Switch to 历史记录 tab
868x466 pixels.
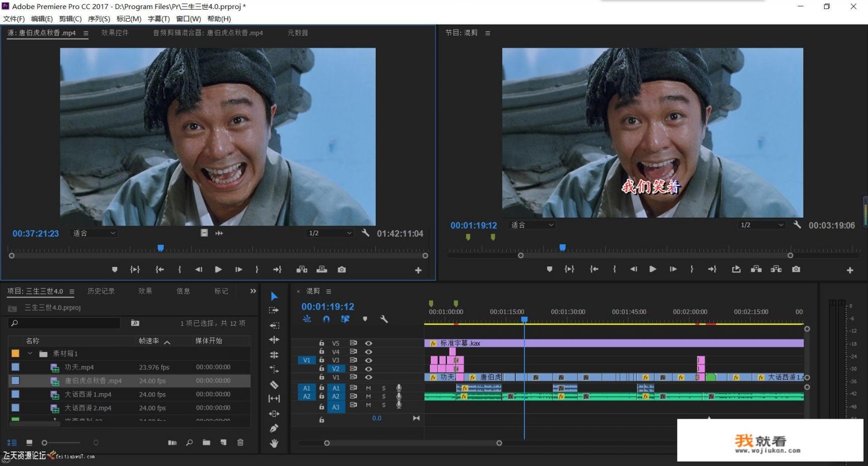point(101,291)
